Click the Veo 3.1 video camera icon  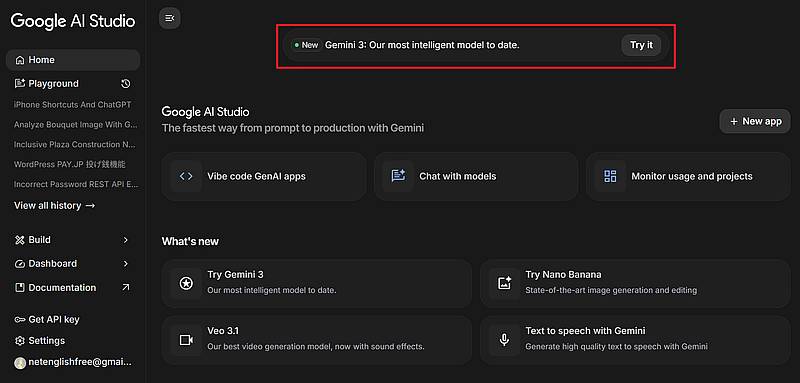tap(186, 340)
